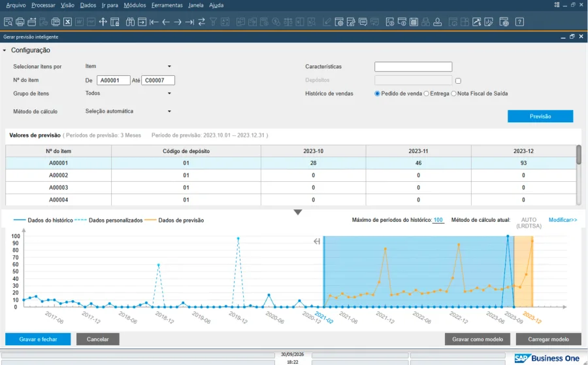
Task: Click the Send Fax toolbar icon
Action: (56, 22)
